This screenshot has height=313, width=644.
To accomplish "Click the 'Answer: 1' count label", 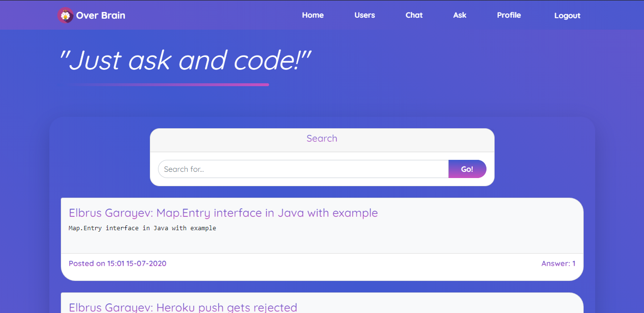I will pyautogui.click(x=558, y=263).
